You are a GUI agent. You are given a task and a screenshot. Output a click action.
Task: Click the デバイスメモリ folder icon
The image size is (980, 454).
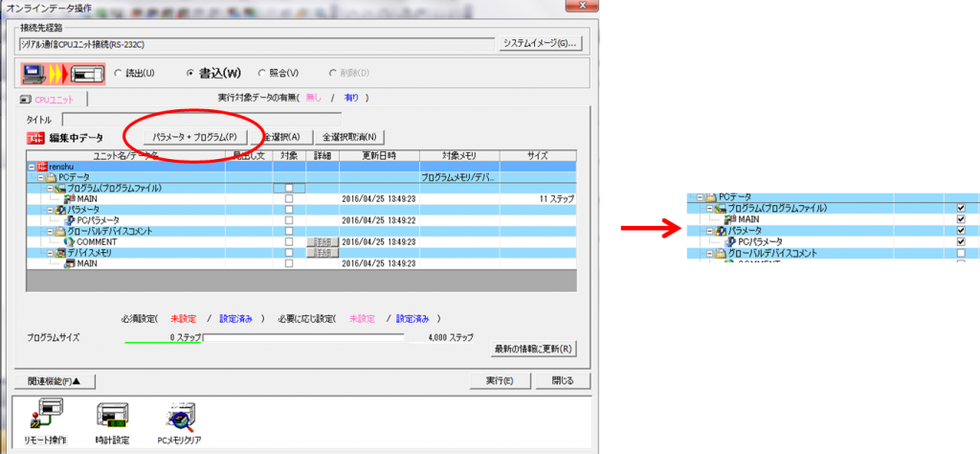point(60,253)
